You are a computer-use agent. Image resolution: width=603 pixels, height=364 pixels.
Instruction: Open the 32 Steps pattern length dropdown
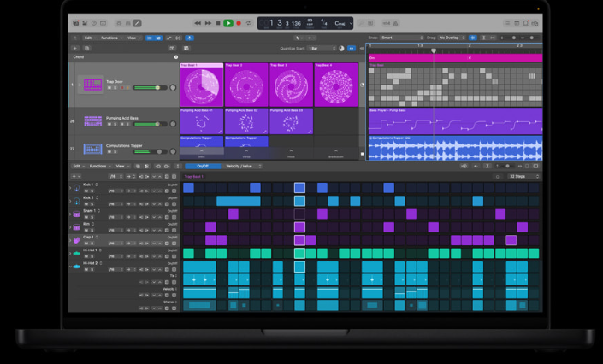[523, 176]
